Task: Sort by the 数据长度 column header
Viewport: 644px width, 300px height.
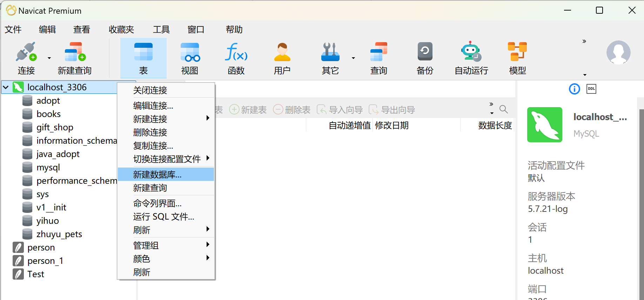Action: click(495, 125)
